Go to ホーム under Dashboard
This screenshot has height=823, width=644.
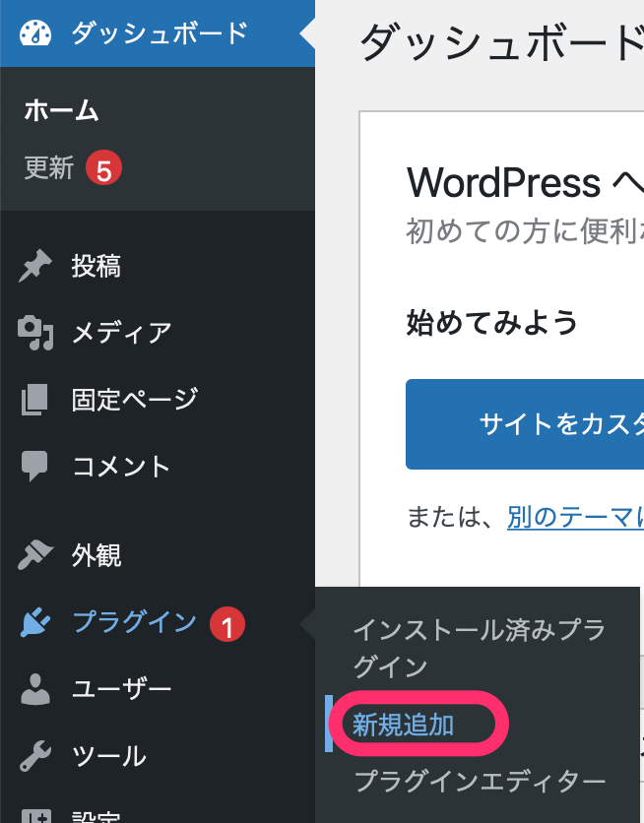pos(61,110)
